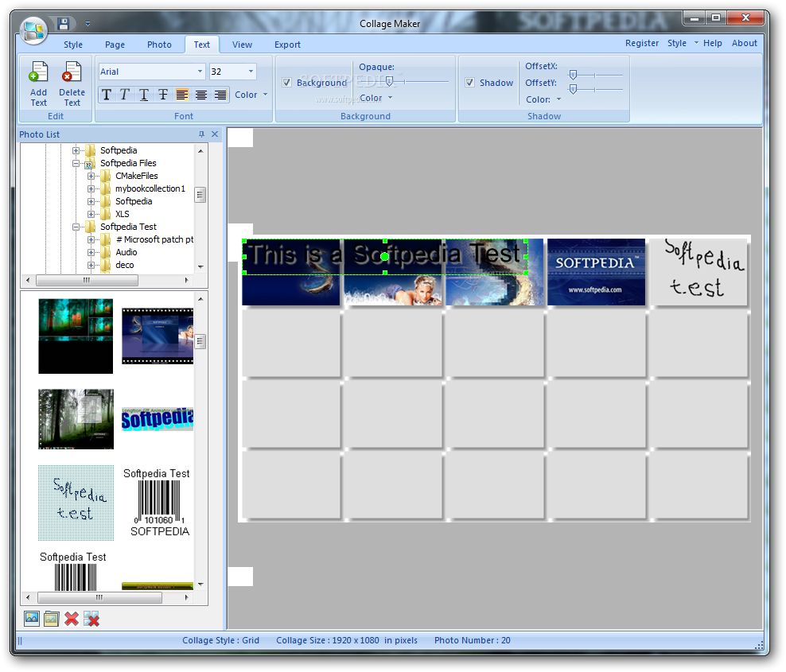Screen dimensions: 786x672
Task: Click the red X delete photo icon
Action: pos(72,619)
